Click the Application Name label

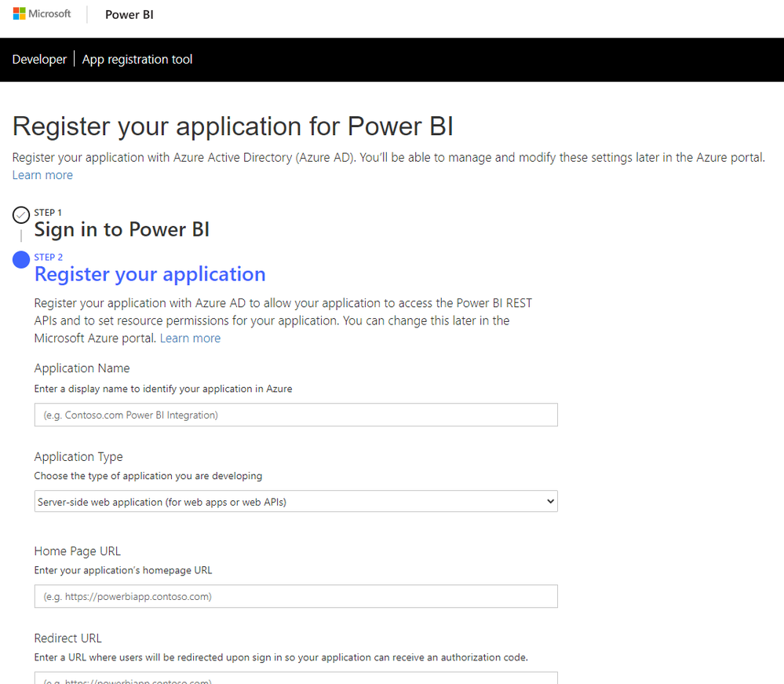(x=82, y=368)
